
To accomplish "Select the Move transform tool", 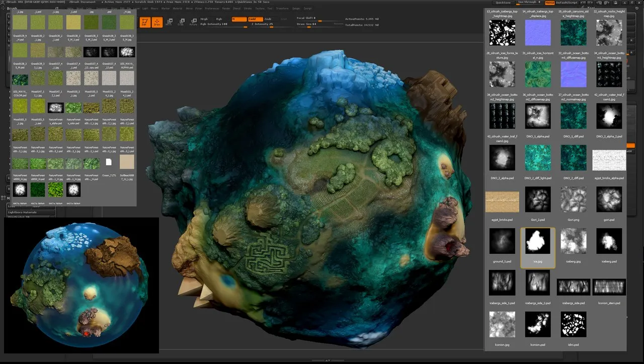I will (169, 22).
